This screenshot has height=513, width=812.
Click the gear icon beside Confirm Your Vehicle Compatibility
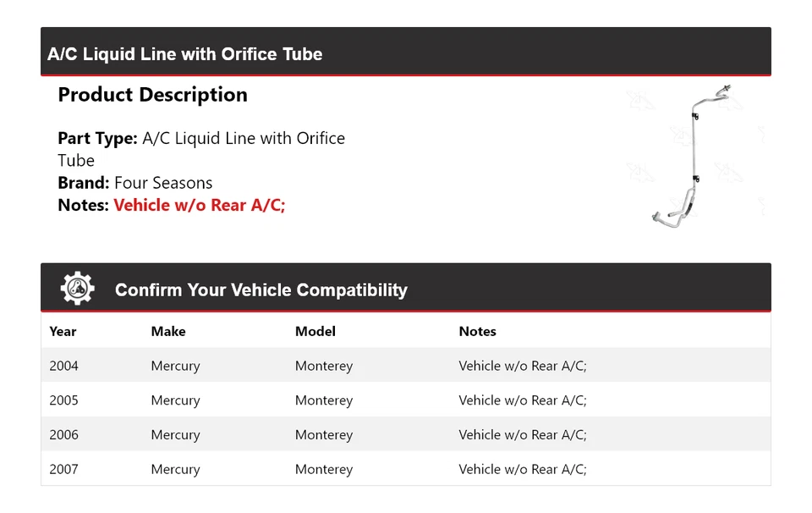[x=77, y=290]
